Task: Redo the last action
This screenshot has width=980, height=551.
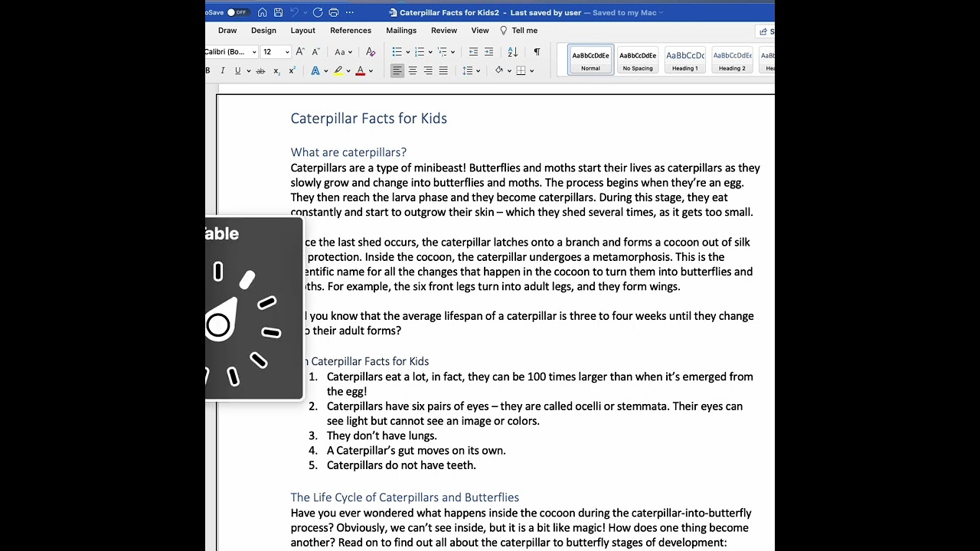Action: (318, 12)
